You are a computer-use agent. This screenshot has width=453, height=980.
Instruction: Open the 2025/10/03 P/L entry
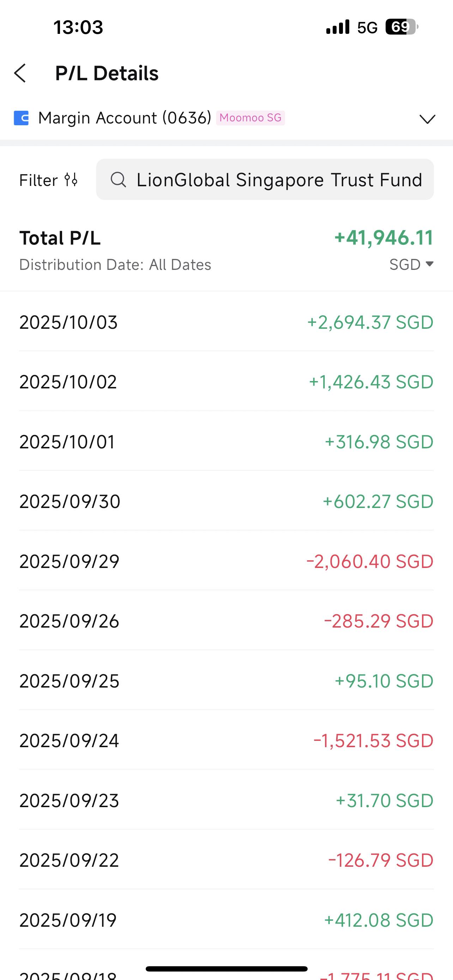[x=226, y=322]
